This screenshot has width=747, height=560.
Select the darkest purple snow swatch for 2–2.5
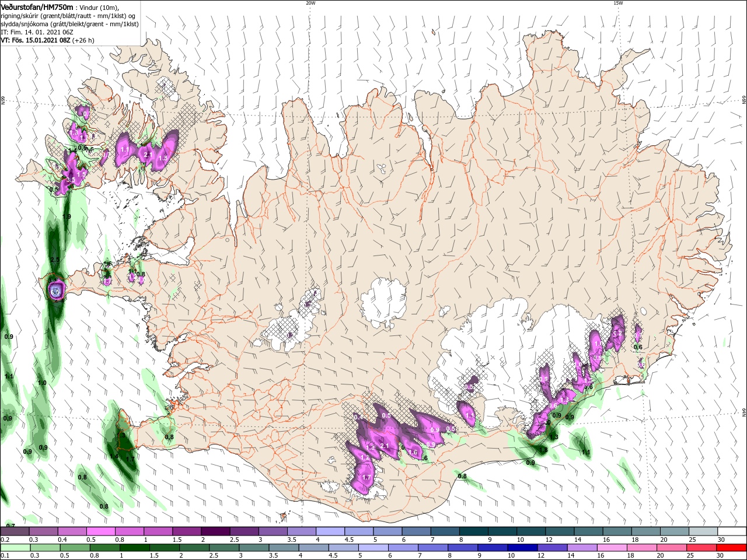point(215,531)
